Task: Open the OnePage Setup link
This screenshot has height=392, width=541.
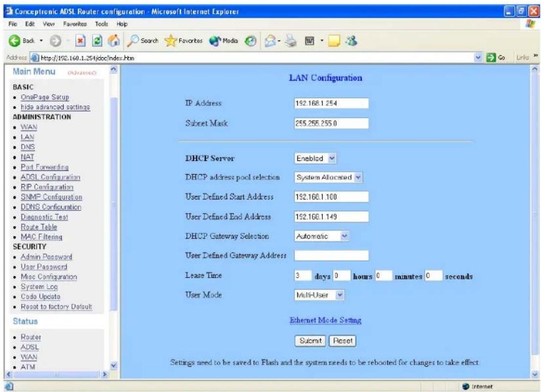Action: click(x=45, y=97)
